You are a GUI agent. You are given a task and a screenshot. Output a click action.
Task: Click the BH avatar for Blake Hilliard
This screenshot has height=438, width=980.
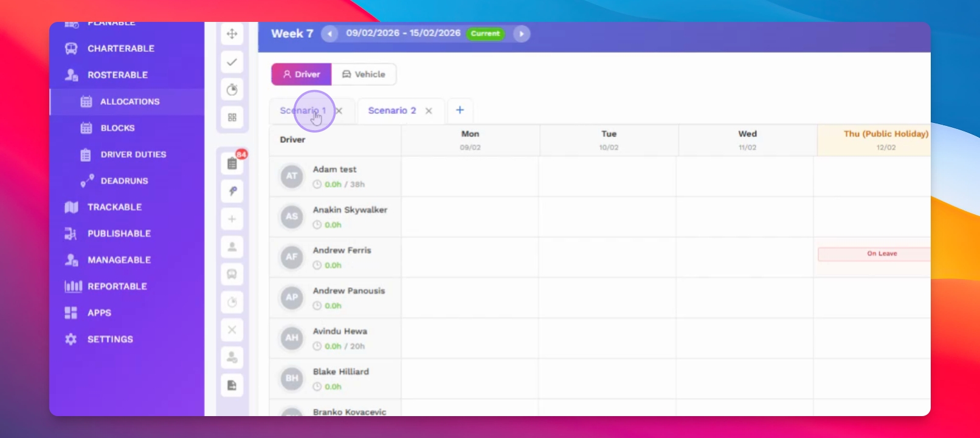tap(292, 378)
